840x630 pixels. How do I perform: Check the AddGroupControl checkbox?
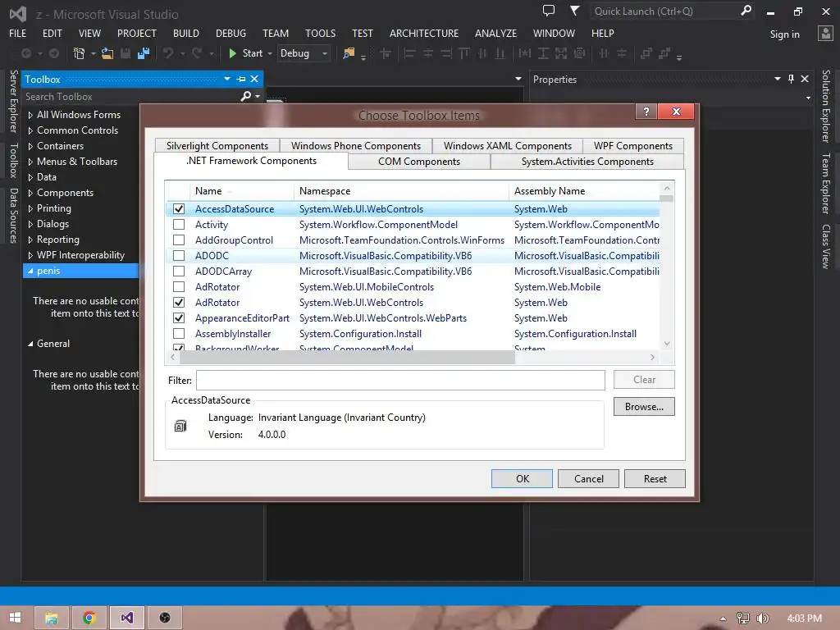pos(179,240)
